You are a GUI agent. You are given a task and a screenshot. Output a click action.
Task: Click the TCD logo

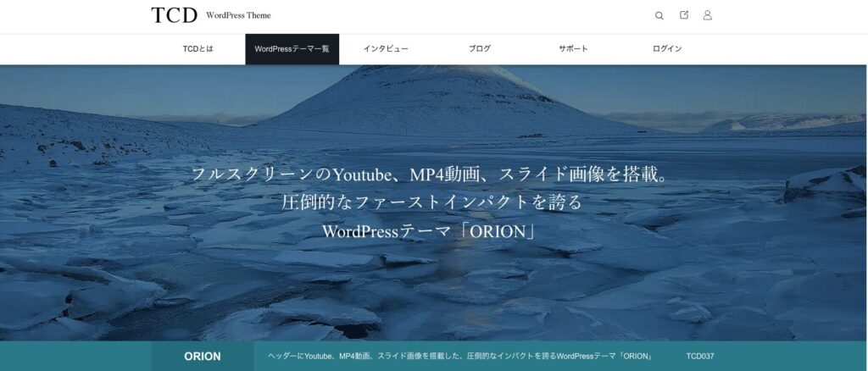(x=174, y=15)
